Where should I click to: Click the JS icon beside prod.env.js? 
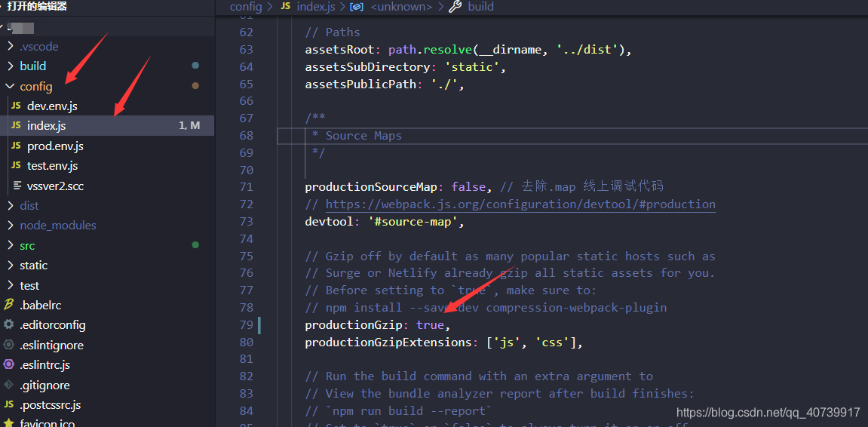coord(17,146)
